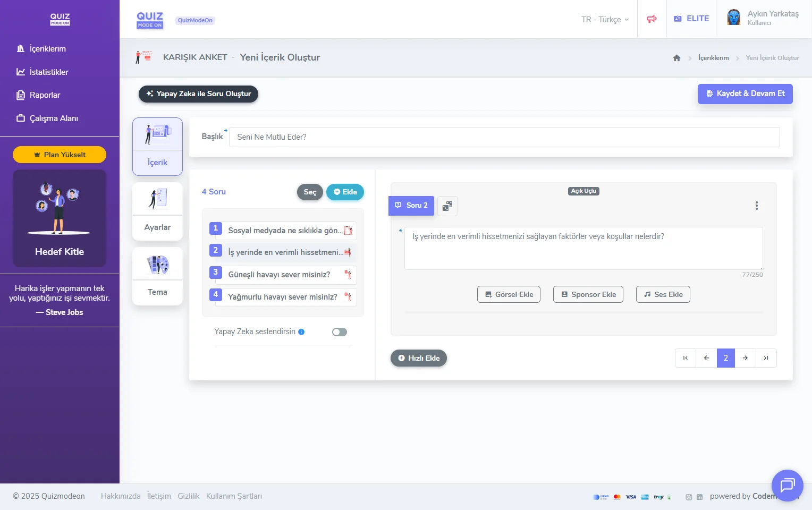
Task: Click the home breadcrumb icon
Action: point(676,58)
